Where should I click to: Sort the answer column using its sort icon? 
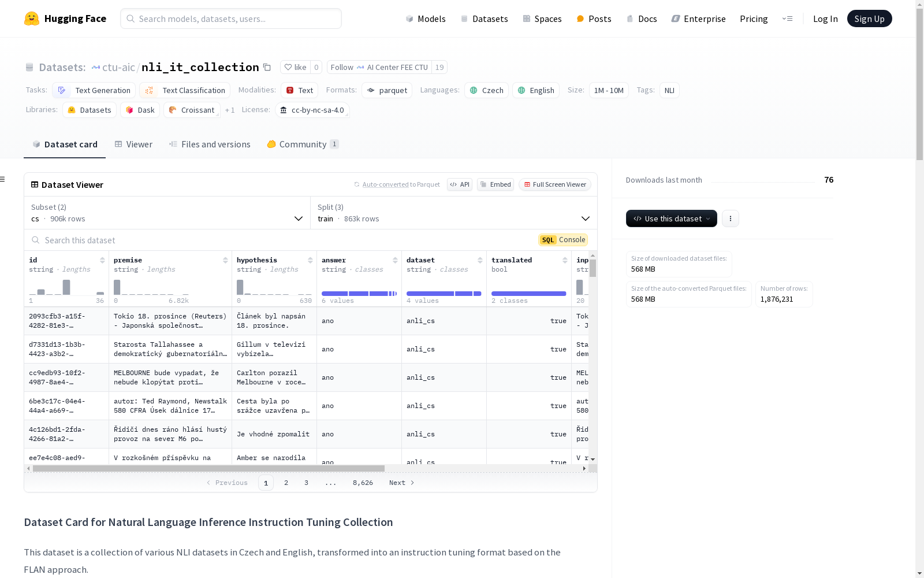point(395,260)
